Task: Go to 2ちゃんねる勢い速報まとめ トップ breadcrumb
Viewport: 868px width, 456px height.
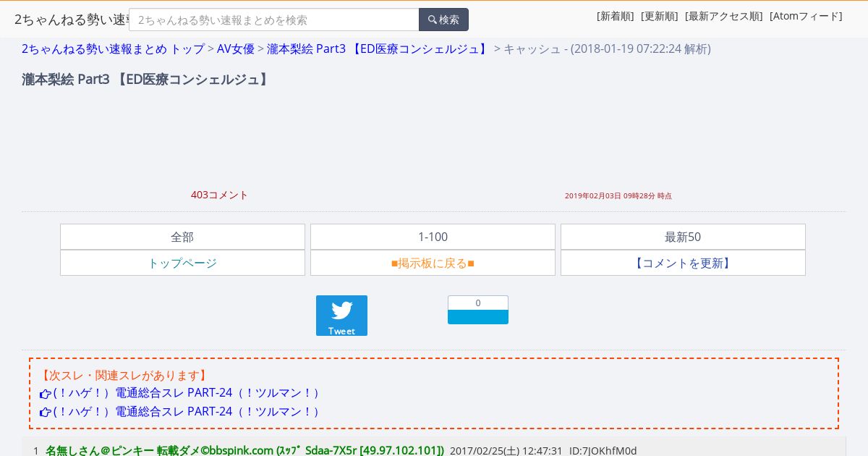Action: coord(113,48)
